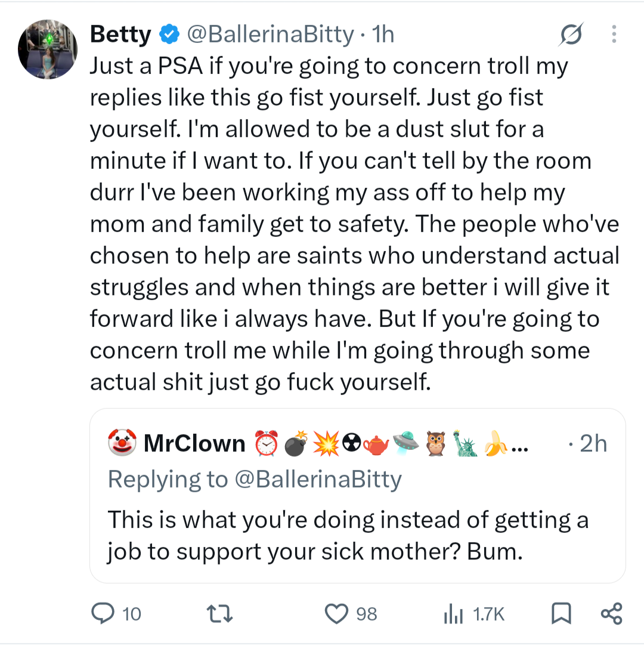
Task: Open quoted tweet text about sick mother
Action: [x=348, y=536]
